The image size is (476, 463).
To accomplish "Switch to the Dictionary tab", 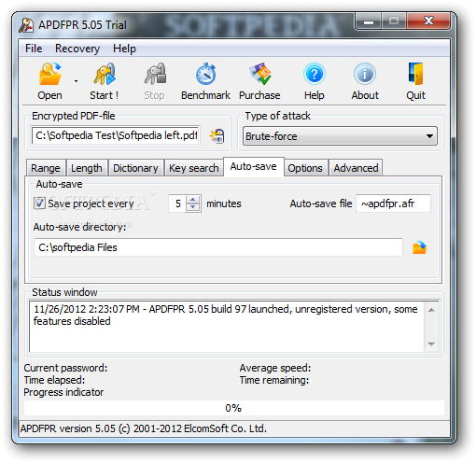I will coord(135,168).
